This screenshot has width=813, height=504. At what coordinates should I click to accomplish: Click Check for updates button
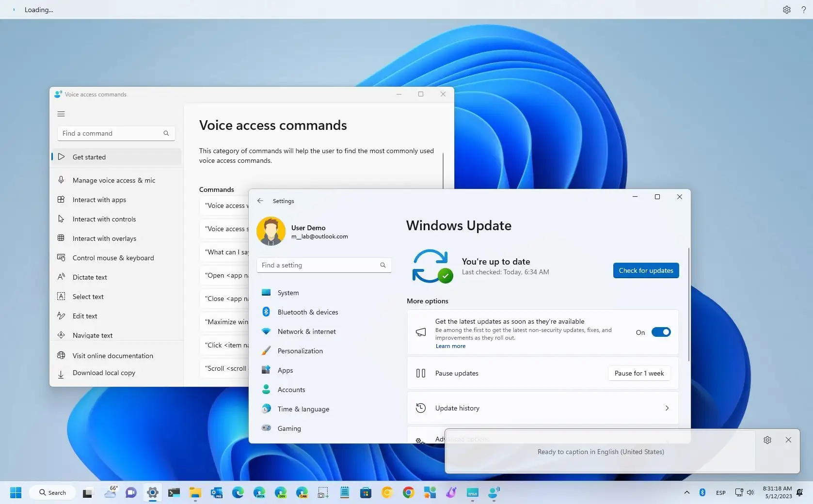(646, 270)
